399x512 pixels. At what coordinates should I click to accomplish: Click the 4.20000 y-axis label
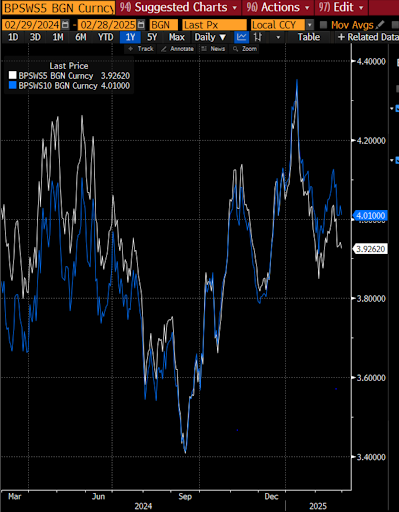(371, 141)
